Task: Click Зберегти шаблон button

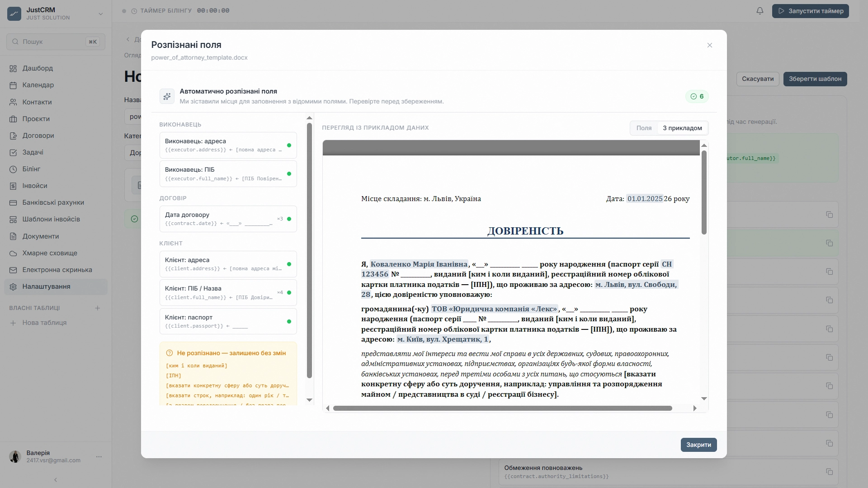Action: pyautogui.click(x=815, y=79)
